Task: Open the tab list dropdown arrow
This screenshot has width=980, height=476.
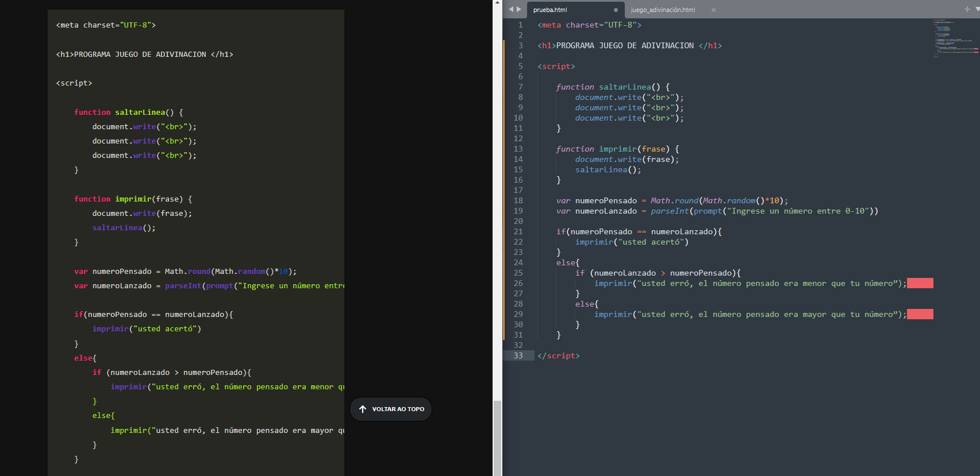Action: click(977, 9)
